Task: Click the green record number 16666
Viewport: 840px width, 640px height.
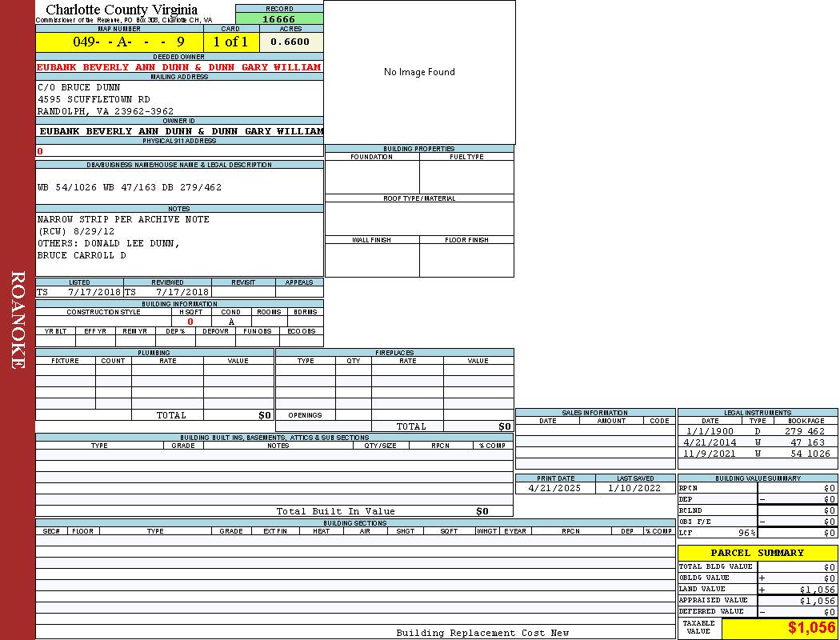Action: click(279, 19)
